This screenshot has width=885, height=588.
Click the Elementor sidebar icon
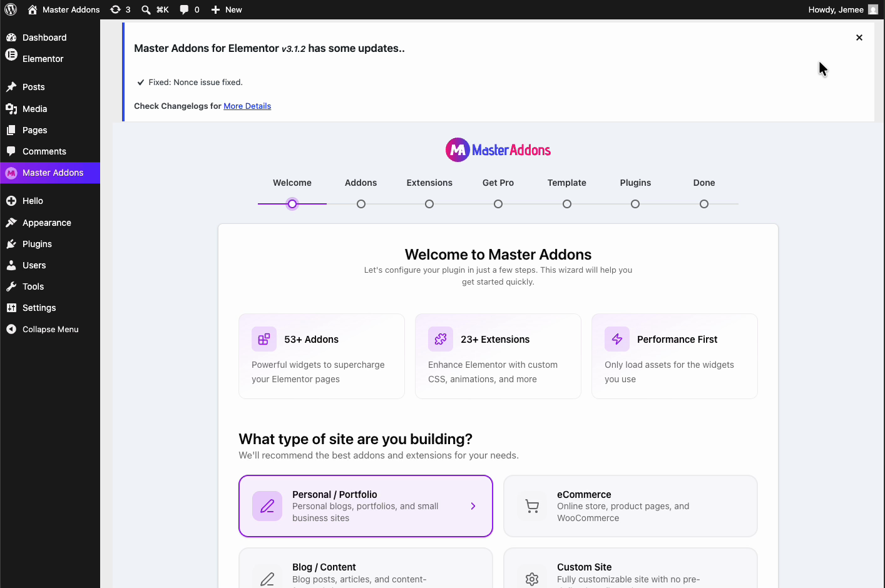coord(11,54)
